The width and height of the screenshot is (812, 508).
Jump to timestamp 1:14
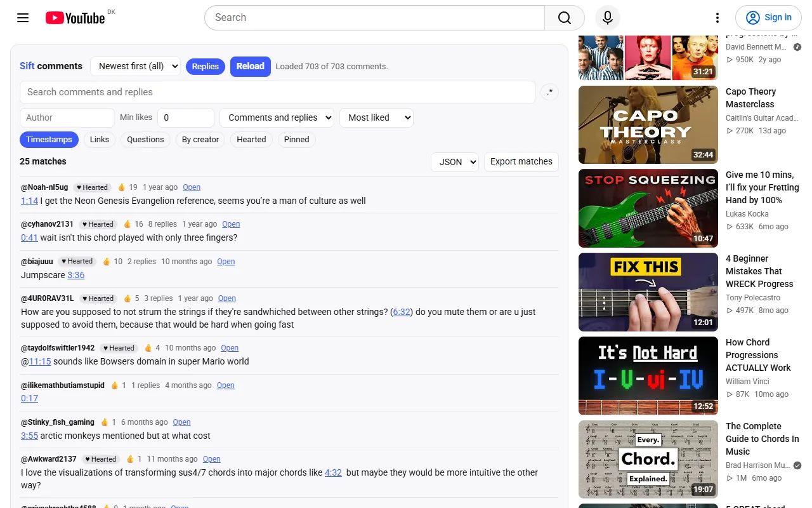point(29,201)
